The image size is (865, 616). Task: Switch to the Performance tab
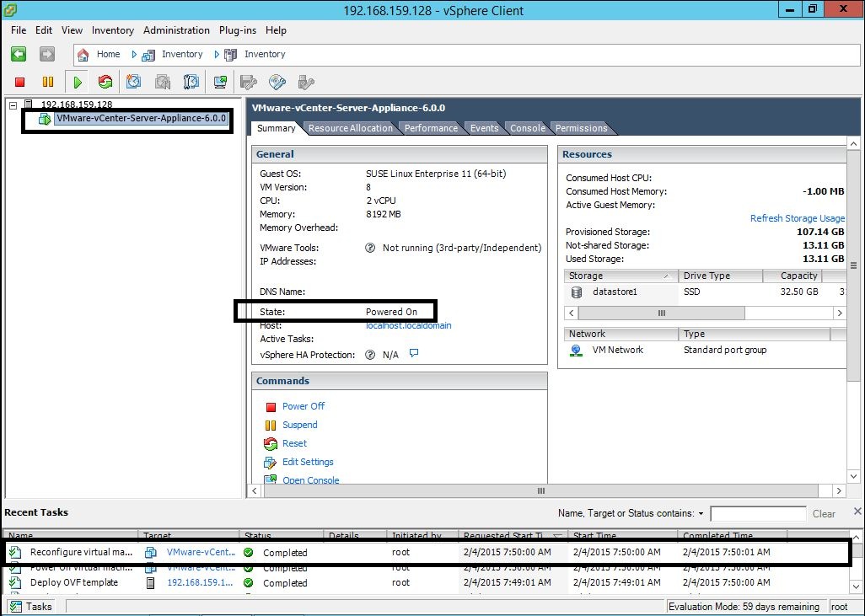pos(431,128)
